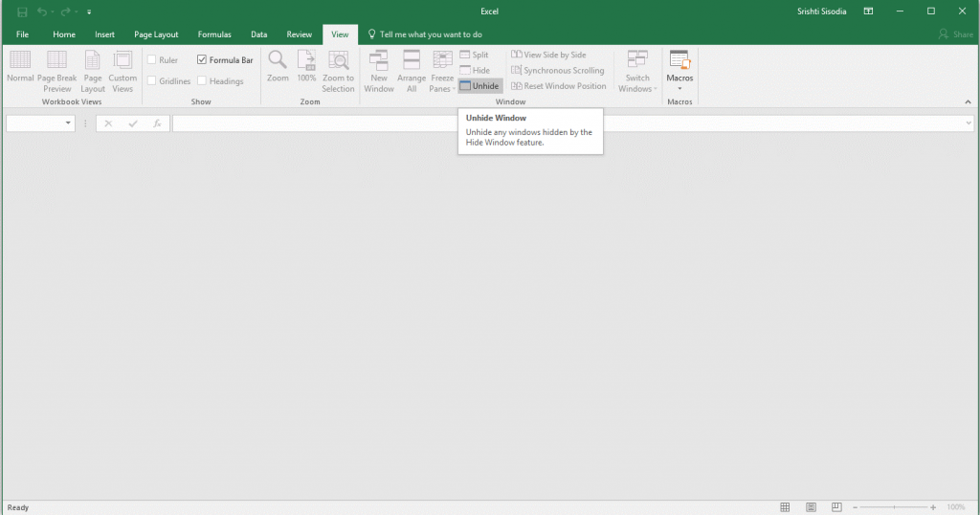Click the zoom out minus button
This screenshot has width=980, height=515.
[x=855, y=507]
